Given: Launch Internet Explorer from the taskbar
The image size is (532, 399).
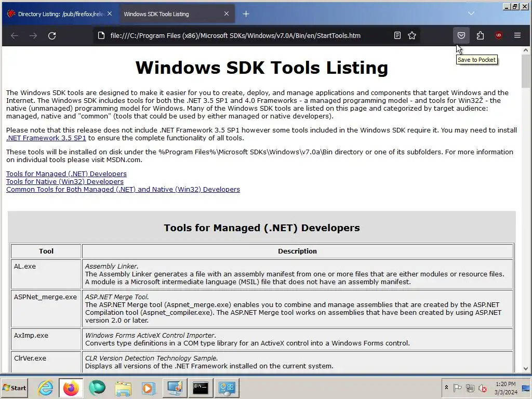Looking at the screenshot, I should click(45, 388).
